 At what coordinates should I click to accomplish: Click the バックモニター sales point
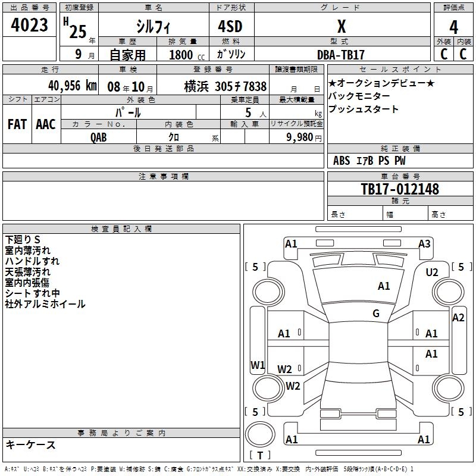pyautogui.click(x=359, y=96)
